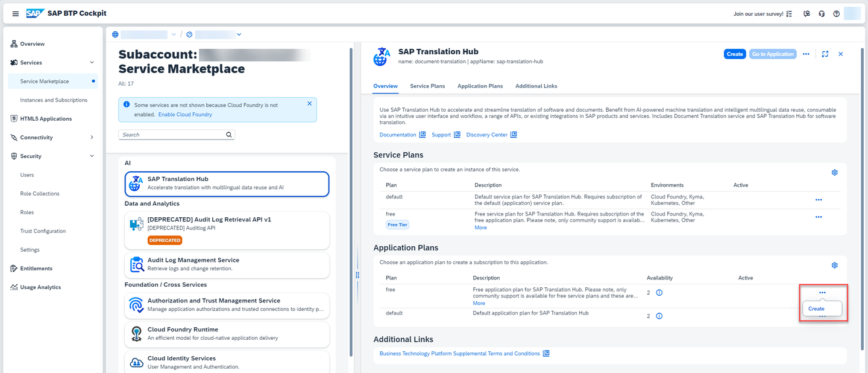Open the Discovery Center link
Image resolution: width=868 pixels, height=373 pixels.
[x=486, y=135]
